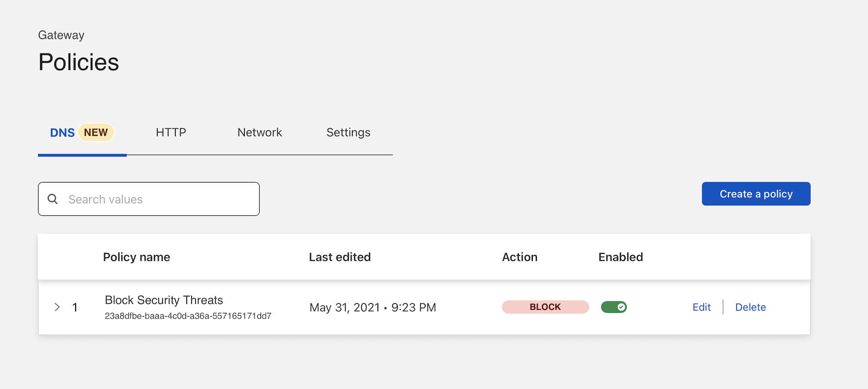
Task: Open the HTTP policies tab
Action: click(171, 133)
